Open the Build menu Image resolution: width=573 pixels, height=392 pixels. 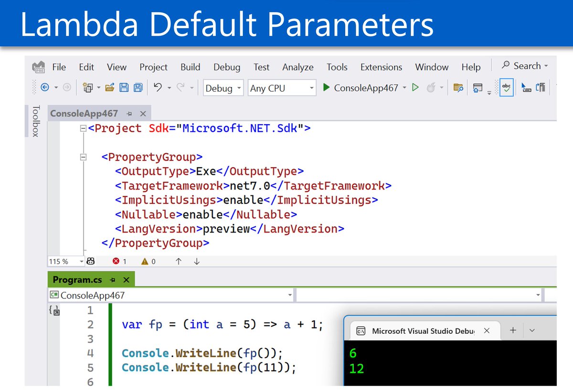coord(191,67)
